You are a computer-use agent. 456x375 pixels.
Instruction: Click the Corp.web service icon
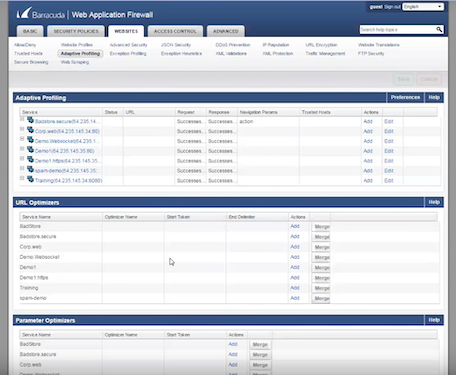pos(30,130)
